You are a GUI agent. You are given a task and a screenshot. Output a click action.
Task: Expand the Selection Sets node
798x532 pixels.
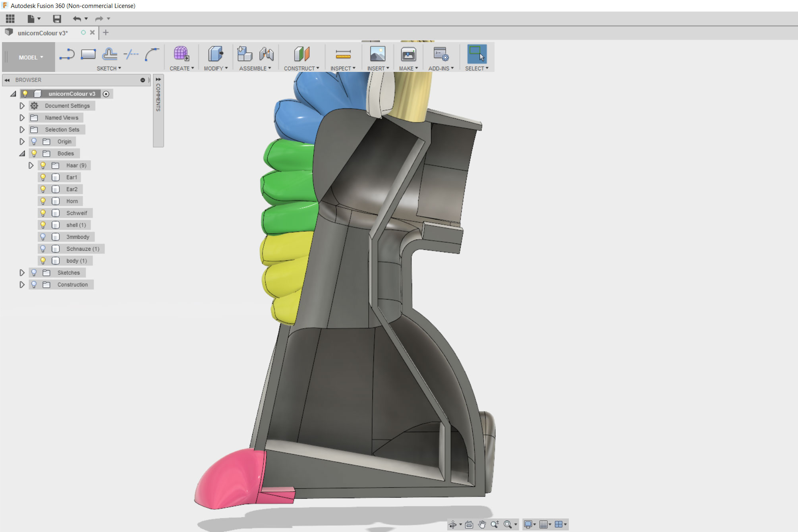(x=22, y=130)
